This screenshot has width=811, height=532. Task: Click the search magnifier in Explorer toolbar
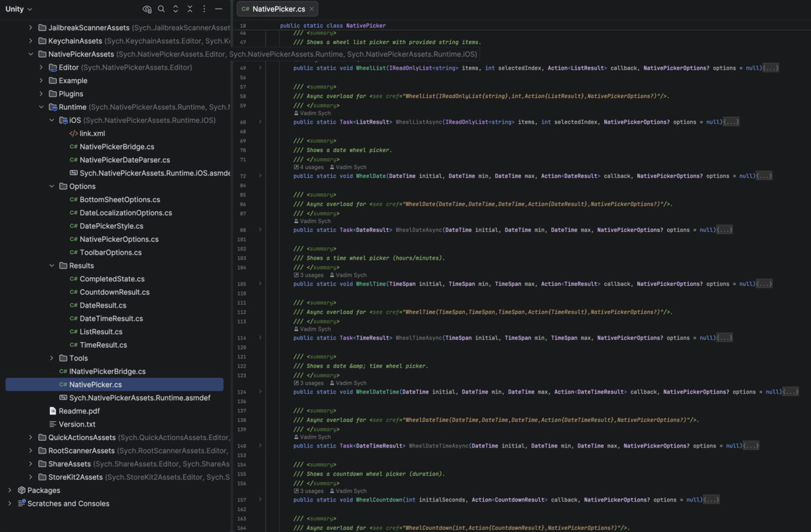pyautogui.click(x=162, y=9)
